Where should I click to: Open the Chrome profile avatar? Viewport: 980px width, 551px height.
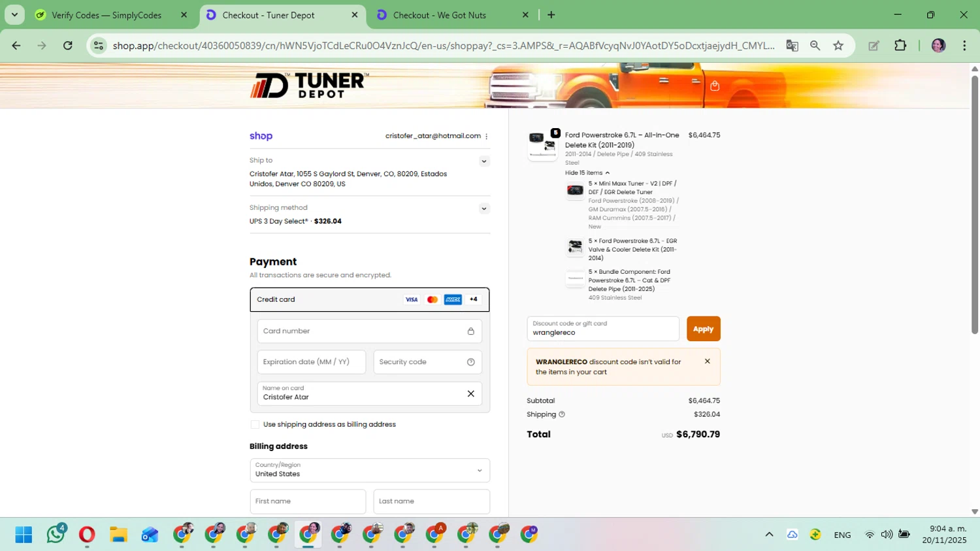click(939, 45)
